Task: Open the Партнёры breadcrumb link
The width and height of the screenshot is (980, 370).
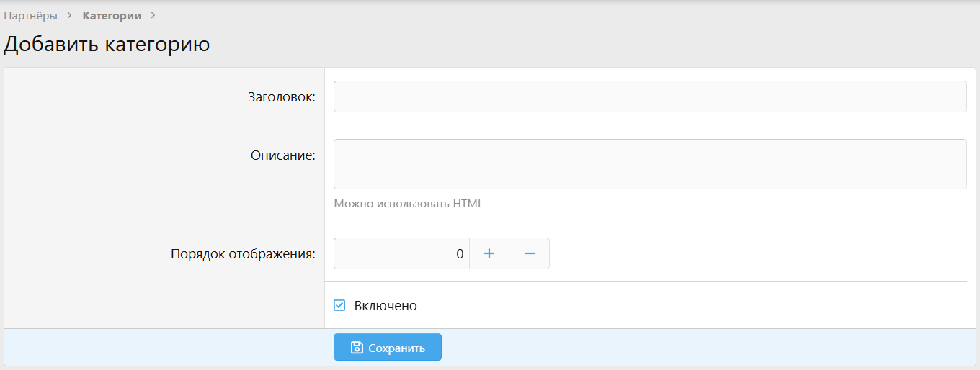Action: tap(31, 16)
